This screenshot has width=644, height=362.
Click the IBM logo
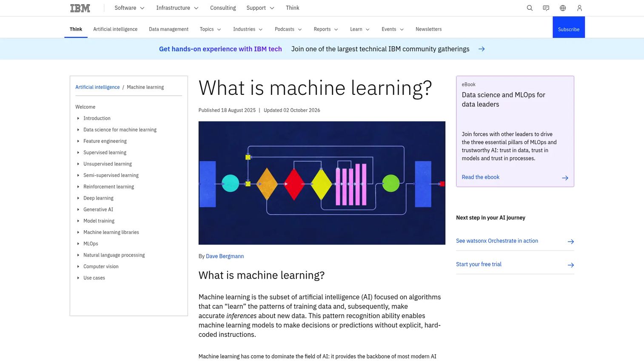(x=80, y=8)
